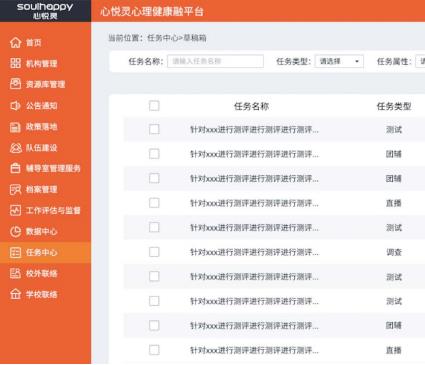Click the 任务类型 column header
This screenshot has width=425, height=365.
[394, 106]
